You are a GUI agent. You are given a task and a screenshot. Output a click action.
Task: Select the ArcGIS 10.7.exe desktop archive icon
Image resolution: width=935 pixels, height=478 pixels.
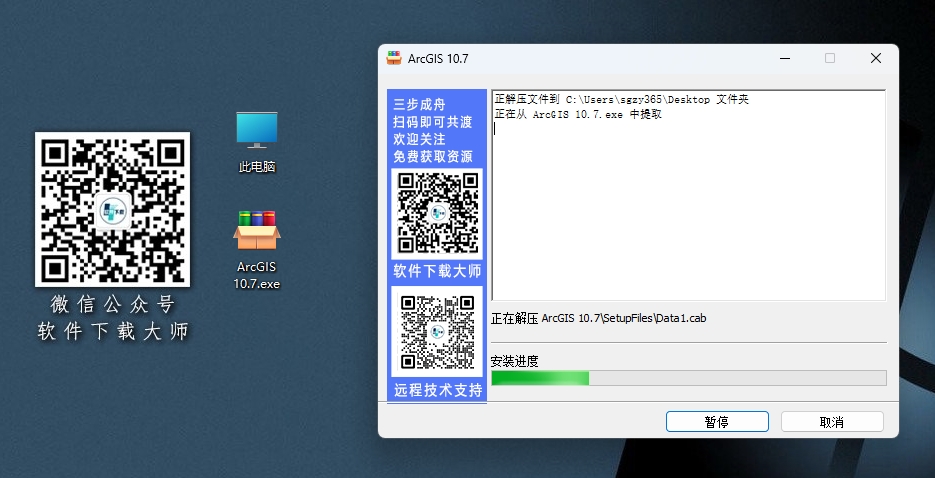256,250
